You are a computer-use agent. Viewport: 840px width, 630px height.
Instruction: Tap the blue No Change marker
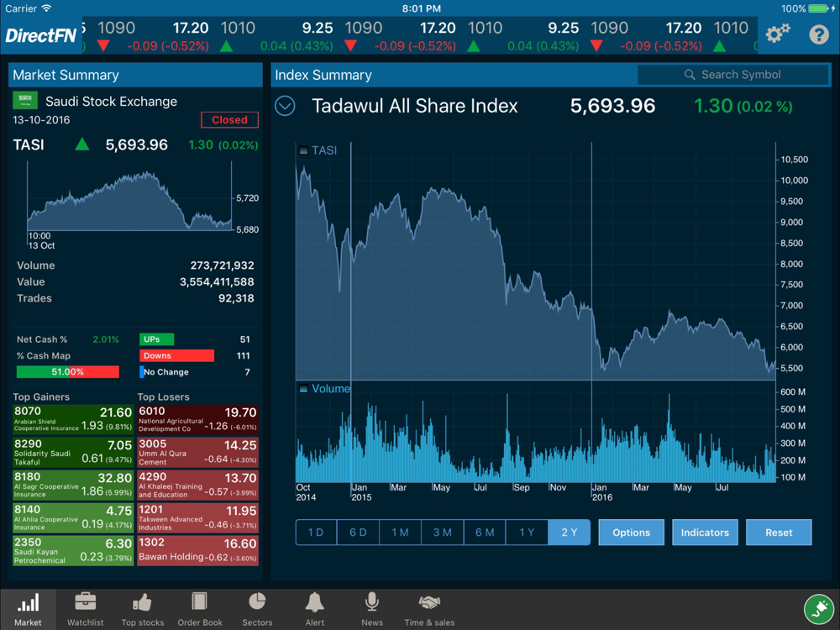pyautogui.click(x=141, y=372)
